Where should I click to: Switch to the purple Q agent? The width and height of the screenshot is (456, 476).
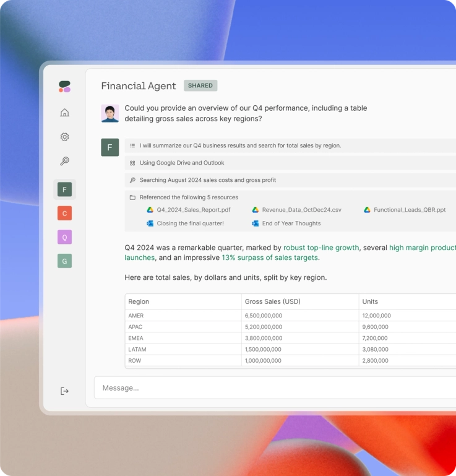pyautogui.click(x=64, y=237)
